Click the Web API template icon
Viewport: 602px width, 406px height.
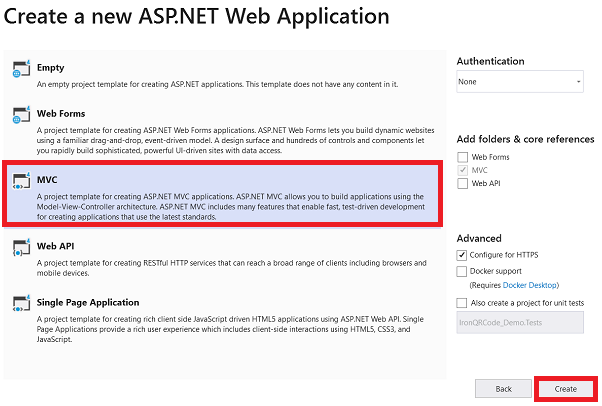[21, 248]
